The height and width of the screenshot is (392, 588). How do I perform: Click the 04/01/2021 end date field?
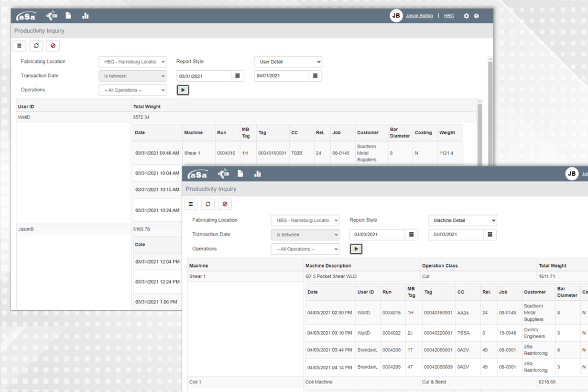pyautogui.click(x=281, y=76)
